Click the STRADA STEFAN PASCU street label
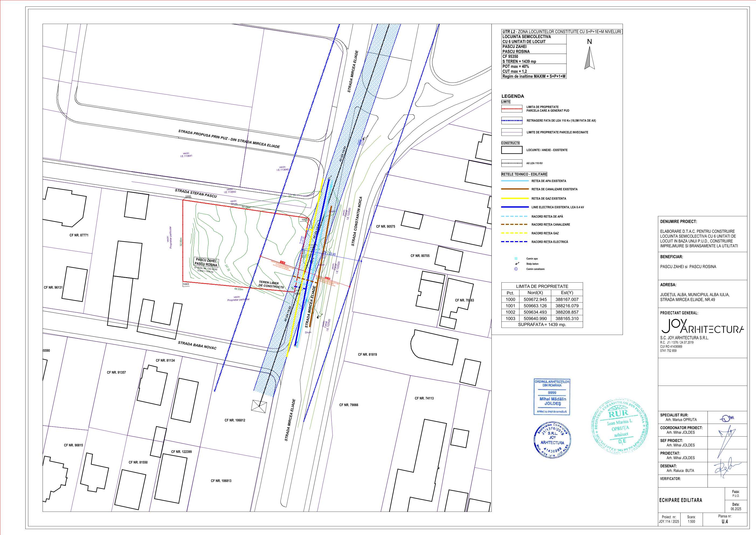The height and width of the screenshot is (535, 756). [x=196, y=193]
